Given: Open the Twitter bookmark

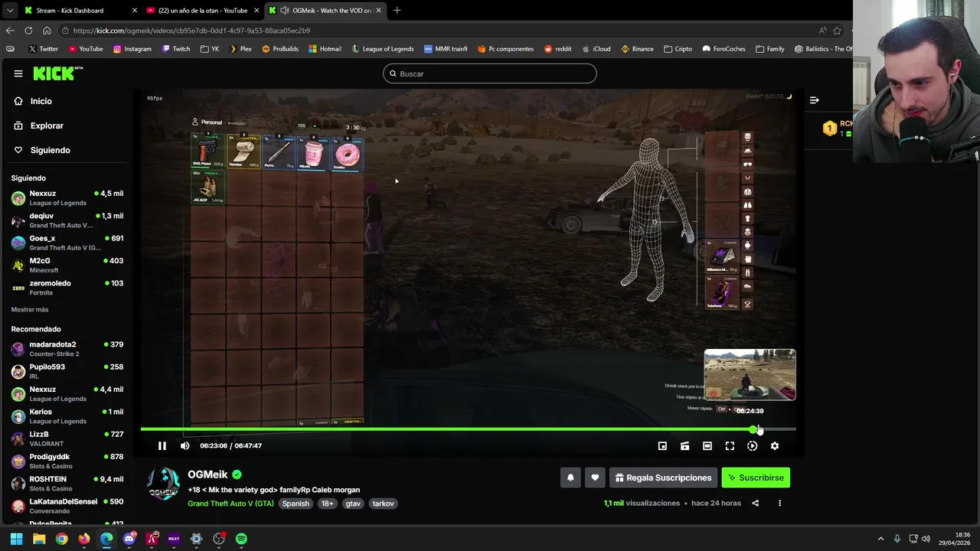Looking at the screenshot, I should pyautogui.click(x=43, y=49).
